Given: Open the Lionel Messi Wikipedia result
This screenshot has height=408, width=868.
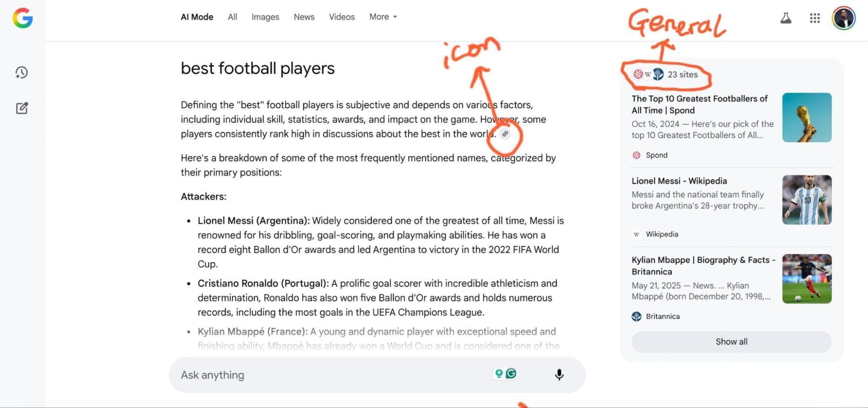Looking at the screenshot, I should (x=680, y=181).
